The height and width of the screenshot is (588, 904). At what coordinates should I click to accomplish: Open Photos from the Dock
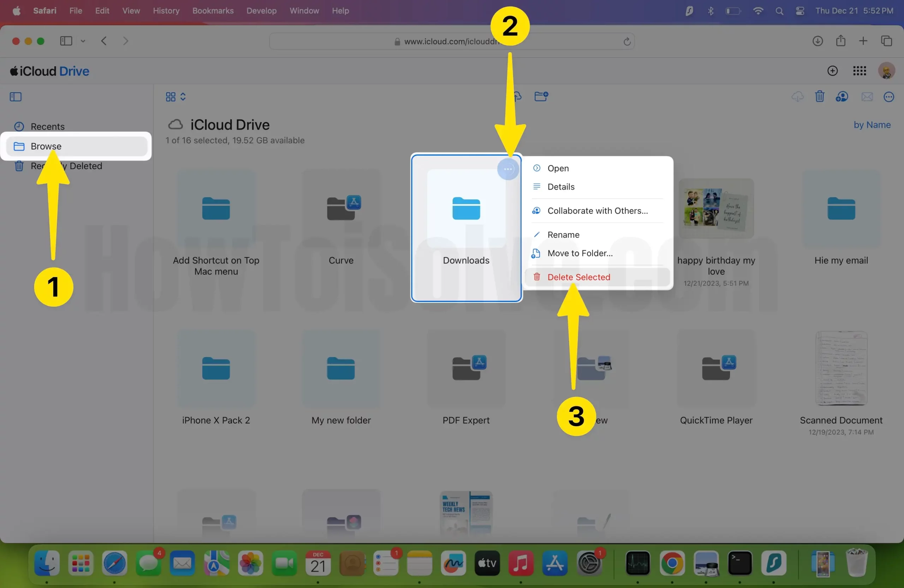[x=250, y=563]
